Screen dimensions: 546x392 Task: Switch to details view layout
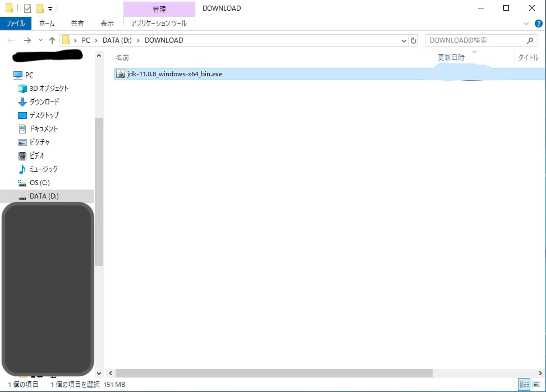(x=524, y=384)
